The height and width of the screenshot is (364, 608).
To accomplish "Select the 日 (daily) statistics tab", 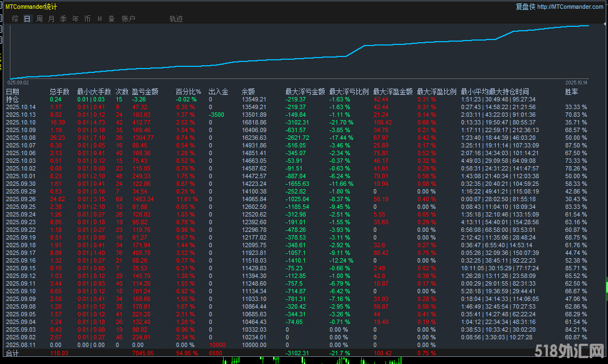I will pyautogui.click(x=27, y=19).
